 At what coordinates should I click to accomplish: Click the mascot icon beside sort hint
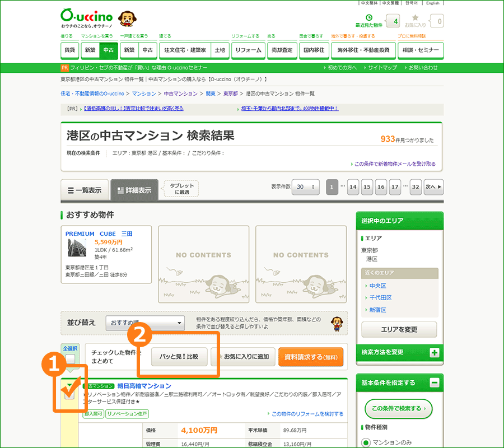(x=336, y=323)
